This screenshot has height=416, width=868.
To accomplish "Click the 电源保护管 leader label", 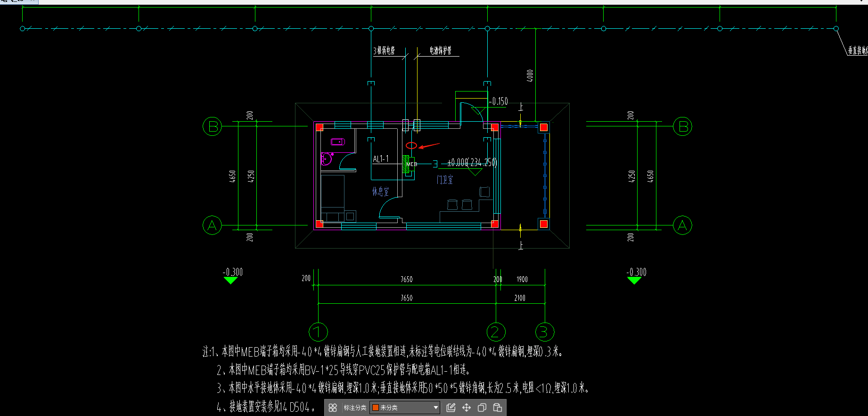I will point(441,50).
